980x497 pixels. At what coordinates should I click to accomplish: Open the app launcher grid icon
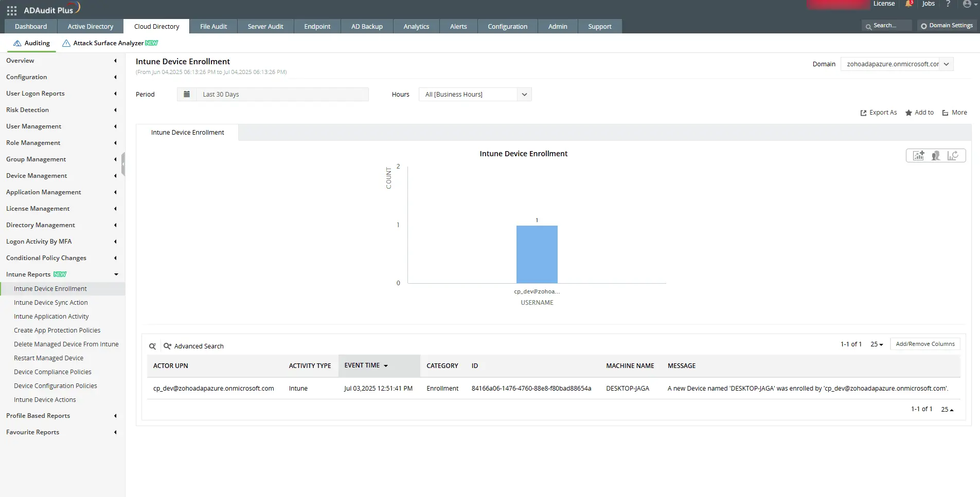pyautogui.click(x=12, y=10)
